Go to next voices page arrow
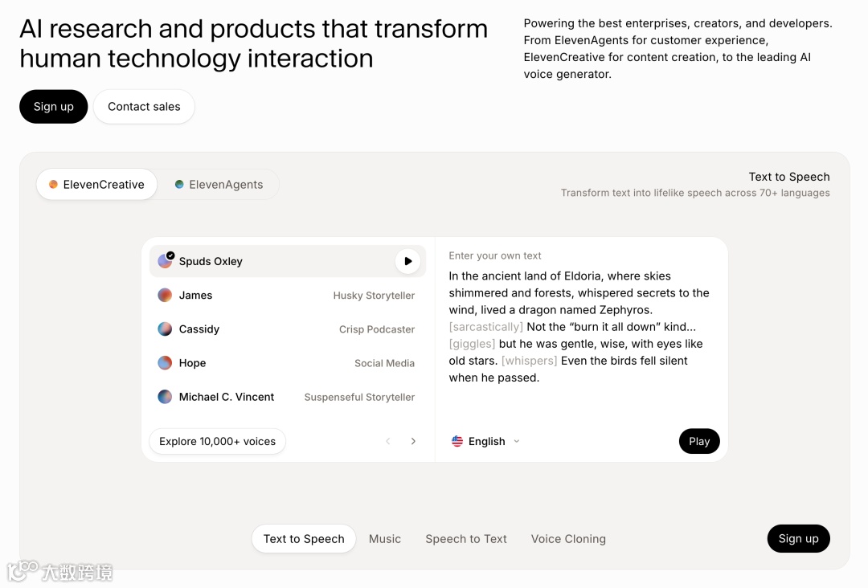The height and width of the screenshot is (588, 868). (x=413, y=441)
